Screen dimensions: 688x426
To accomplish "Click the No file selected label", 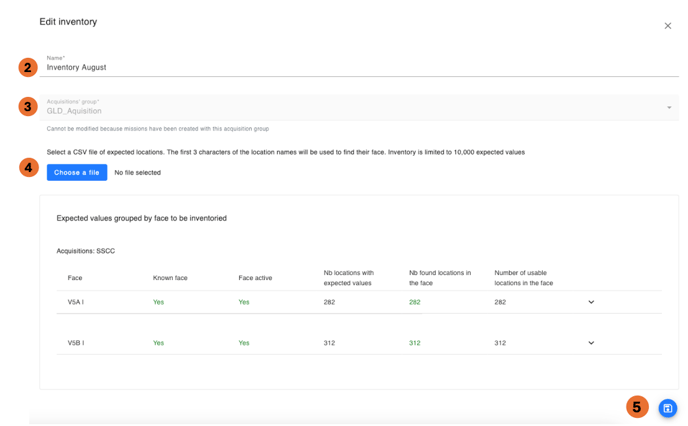I will [x=137, y=173].
